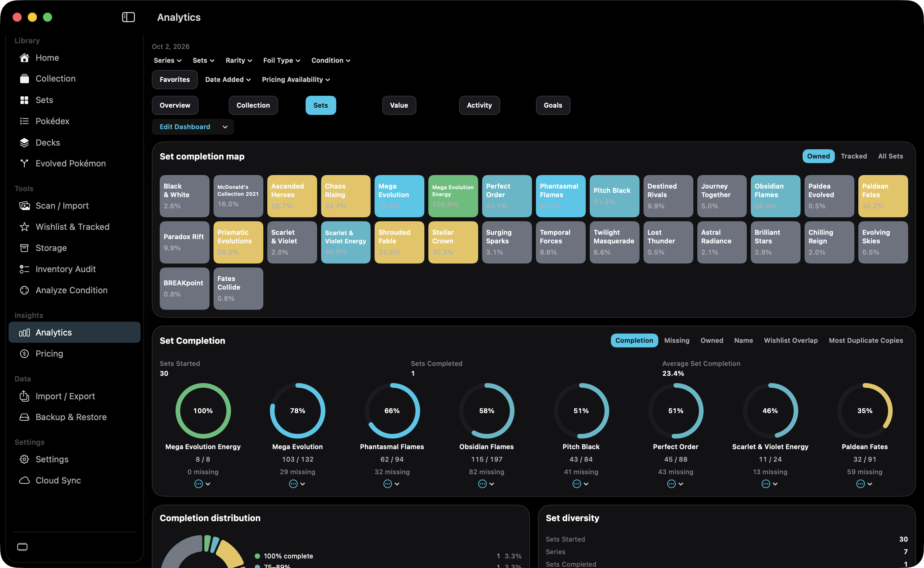924x568 pixels.
Task: Sort Set Completion by Missing
Action: (x=676, y=340)
